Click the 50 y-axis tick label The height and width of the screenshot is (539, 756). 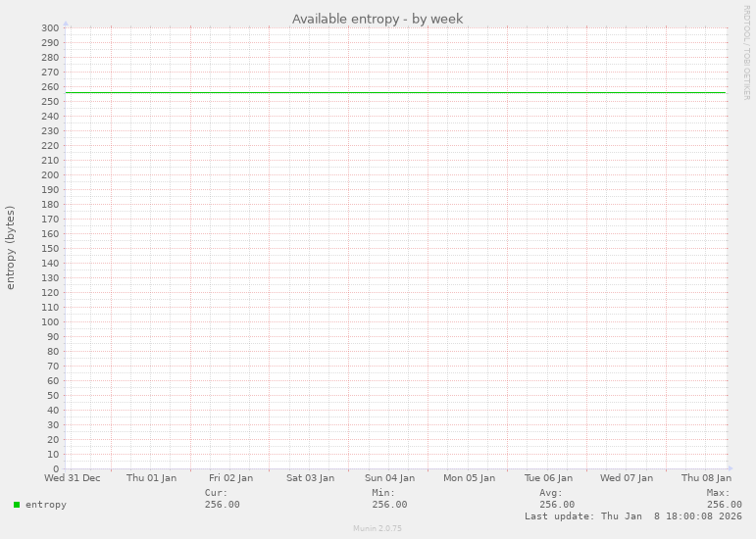click(53, 396)
